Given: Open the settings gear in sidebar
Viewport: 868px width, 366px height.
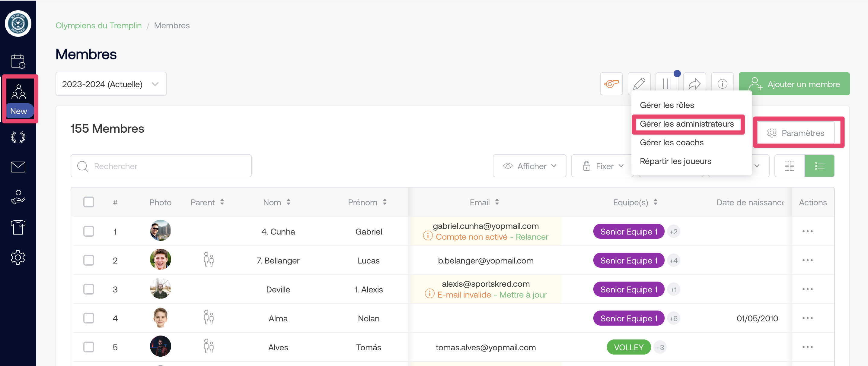Looking at the screenshot, I should click(18, 257).
